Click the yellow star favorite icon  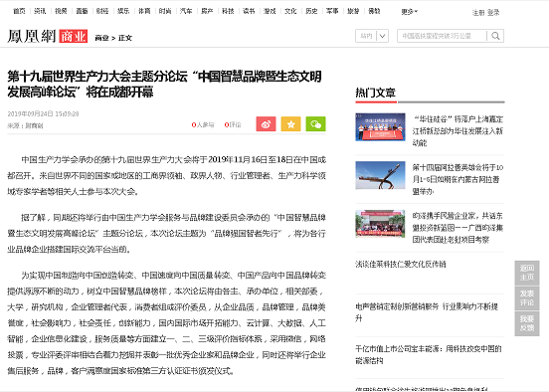[290, 124]
